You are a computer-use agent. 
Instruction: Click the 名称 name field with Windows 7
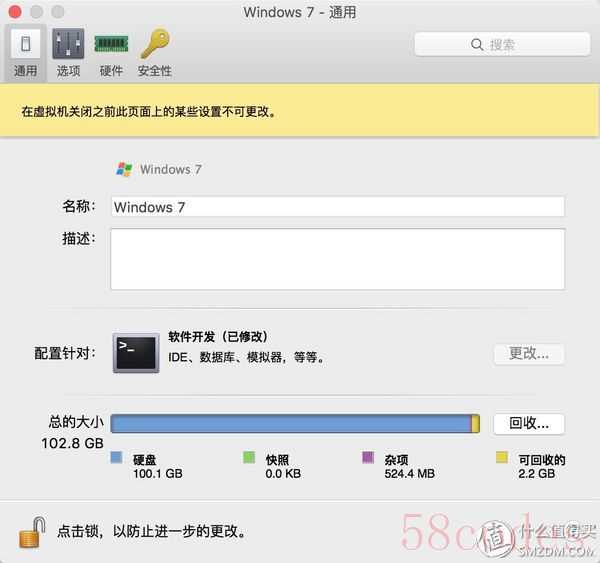coord(338,207)
